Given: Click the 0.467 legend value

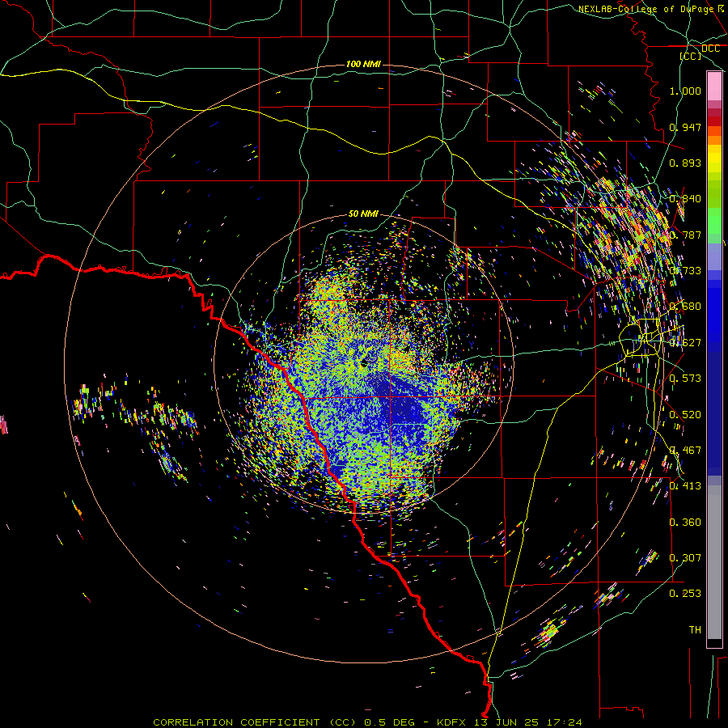Looking at the screenshot, I should (x=685, y=450).
